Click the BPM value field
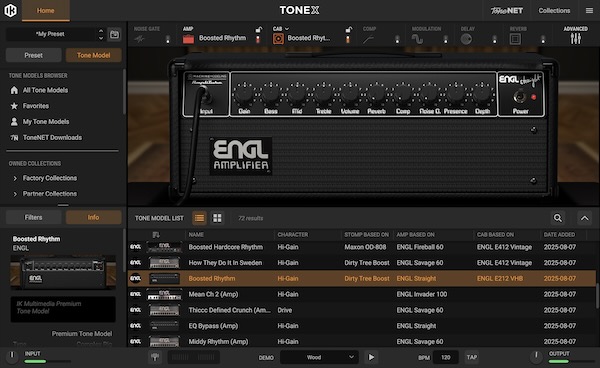Screen dimensions: 600x368 click(445, 357)
